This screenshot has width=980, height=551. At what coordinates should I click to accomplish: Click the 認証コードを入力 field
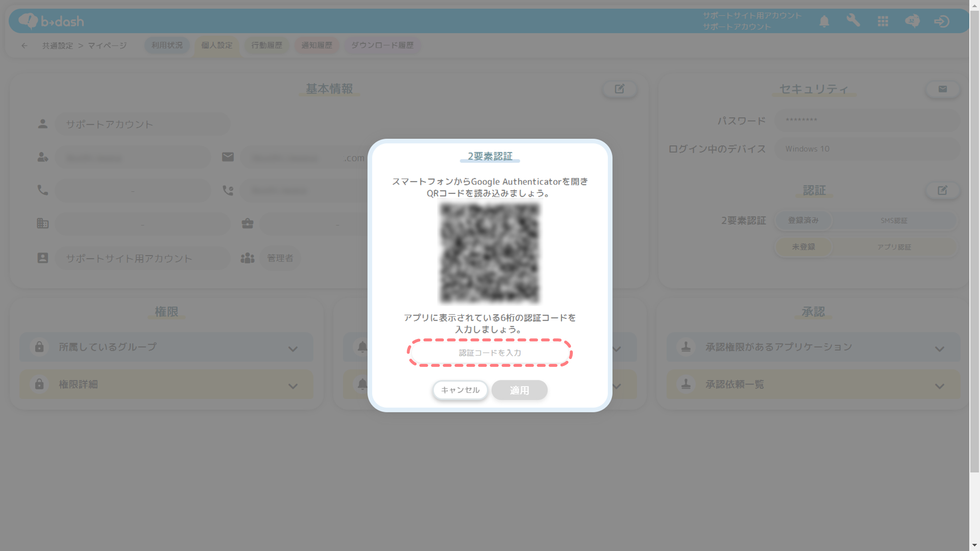(x=490, y=353)
